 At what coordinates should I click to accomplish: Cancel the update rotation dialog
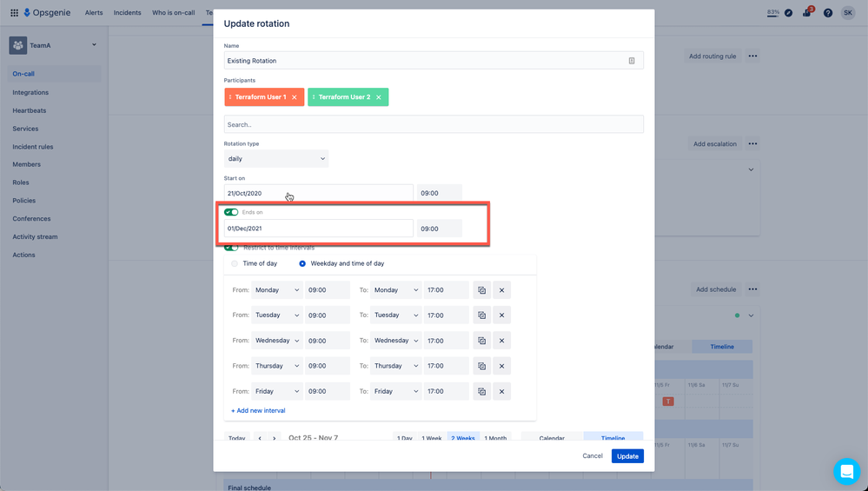point(593,456)
